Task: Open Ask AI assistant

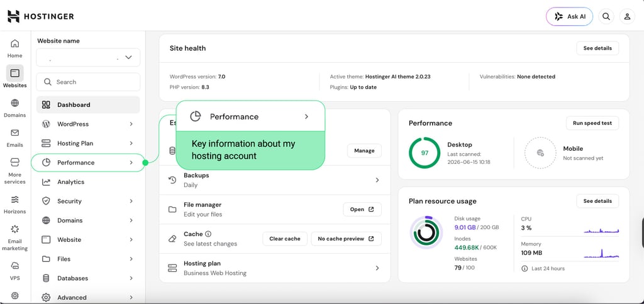Action: (x=569, y=16)
